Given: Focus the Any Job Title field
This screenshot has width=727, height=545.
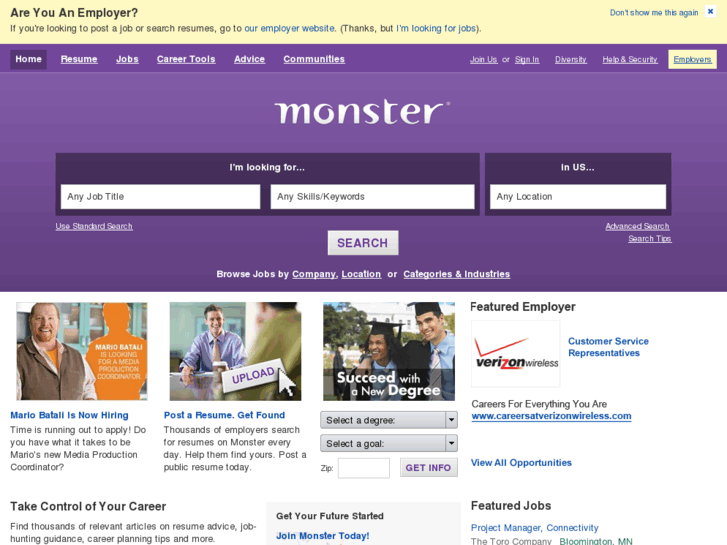Looking at the screenshot, I should click(x=160, y=197).
